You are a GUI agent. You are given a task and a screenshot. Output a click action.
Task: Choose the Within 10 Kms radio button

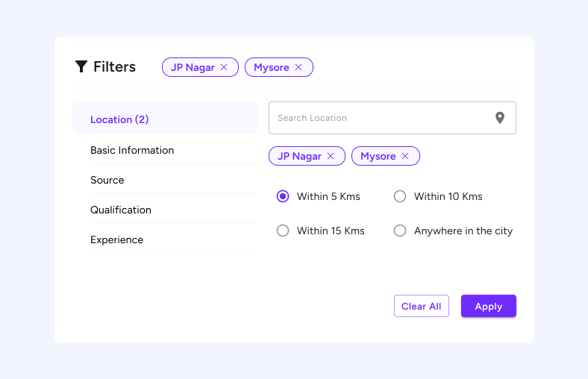(400, 197)
